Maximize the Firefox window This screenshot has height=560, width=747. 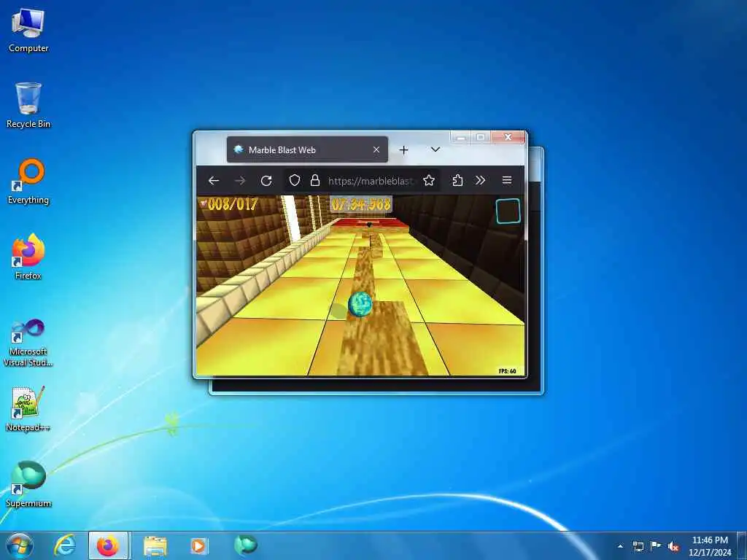480,138
